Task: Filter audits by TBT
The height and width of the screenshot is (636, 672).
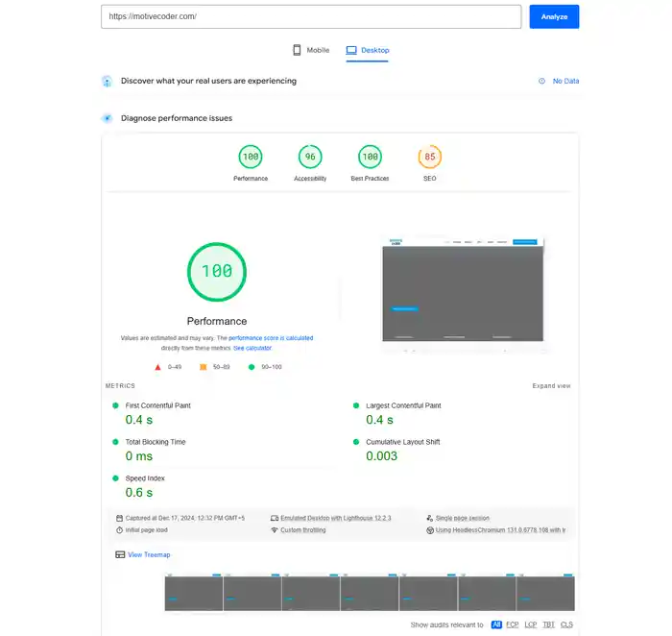Action: [548, 624]
